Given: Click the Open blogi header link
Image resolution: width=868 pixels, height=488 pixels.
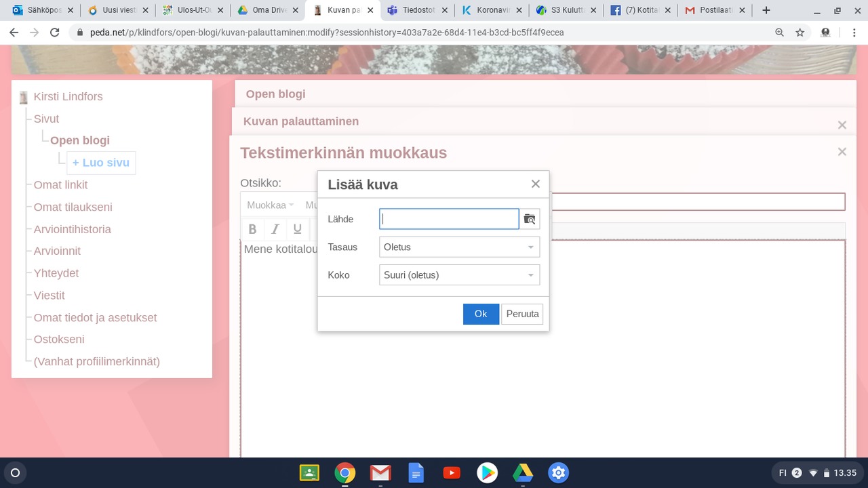Looking at the screenshot, I should pos(275,94).
